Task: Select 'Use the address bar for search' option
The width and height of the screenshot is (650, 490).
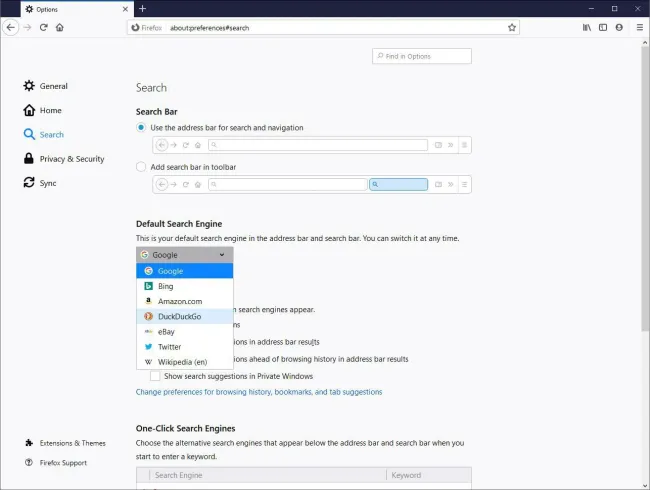Action: pyautogui.click(x=141, y=128)
